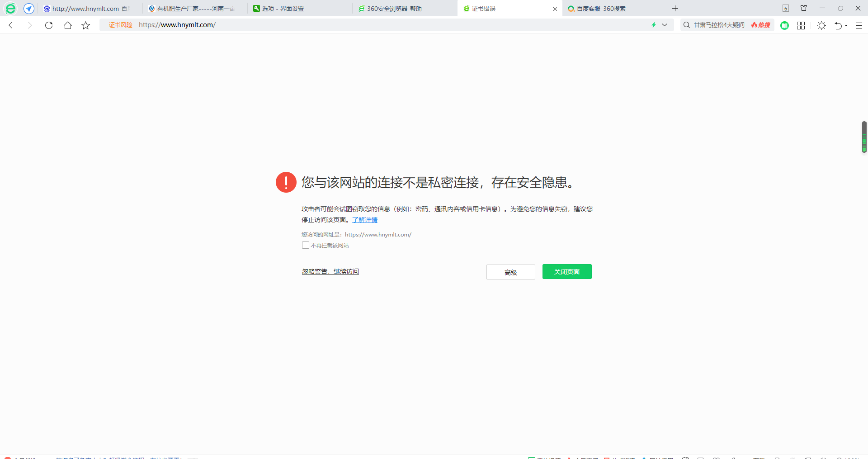The height and width of the screenshot is (459, 868).
Task: Click the 了解详情 link
Action: click(x=365, y=220)
